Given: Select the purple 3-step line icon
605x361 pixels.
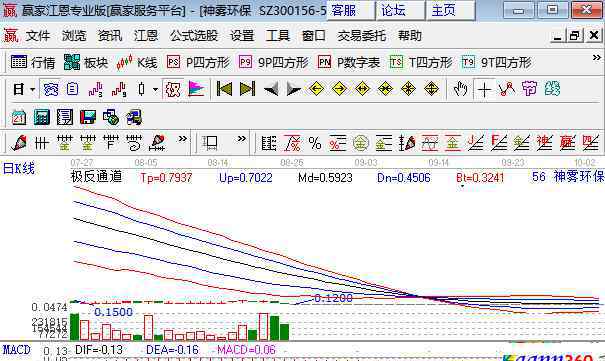Looking at the screenshot, I should 95,89.
